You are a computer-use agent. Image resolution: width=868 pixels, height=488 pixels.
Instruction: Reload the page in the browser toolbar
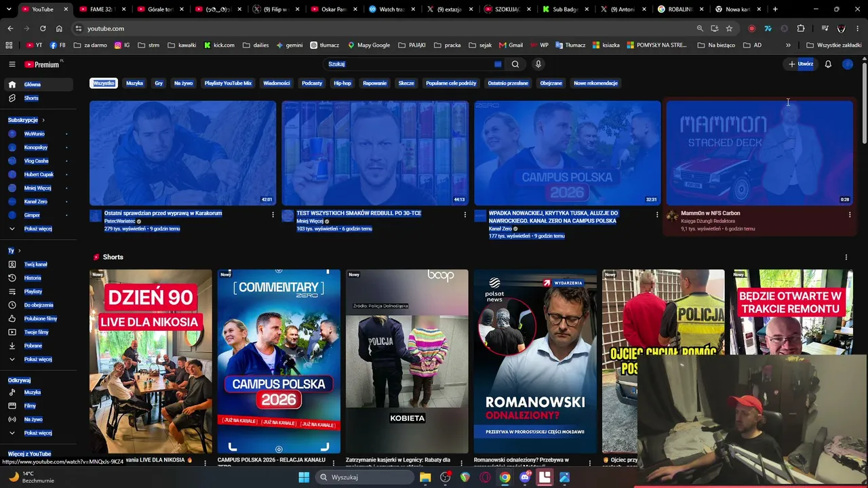click(43, 28)
